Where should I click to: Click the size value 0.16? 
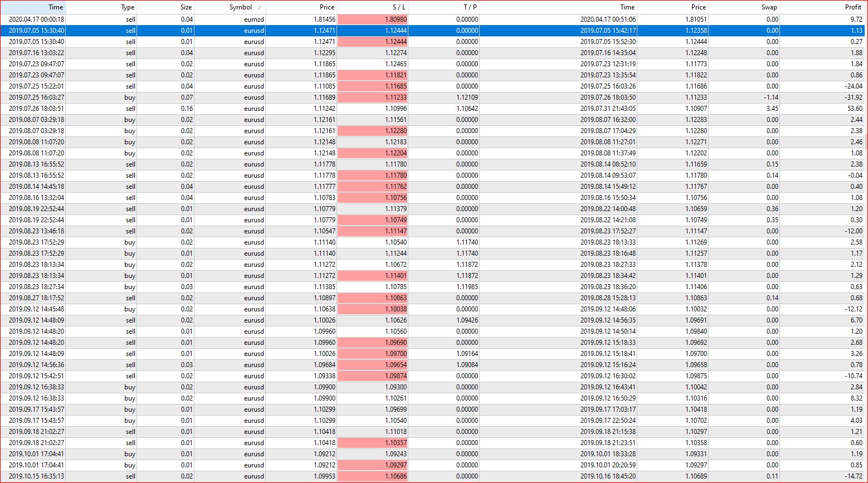click(187, 109)
